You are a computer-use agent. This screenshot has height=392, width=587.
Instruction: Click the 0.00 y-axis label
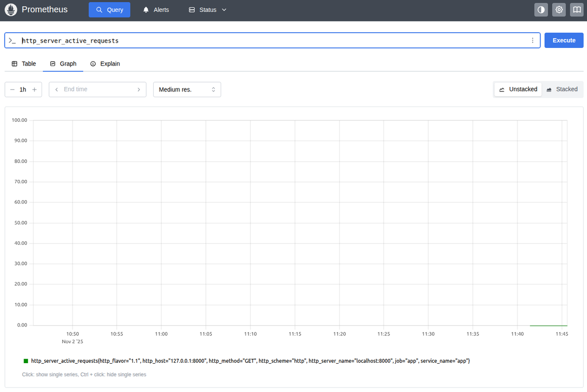(23, 325)
